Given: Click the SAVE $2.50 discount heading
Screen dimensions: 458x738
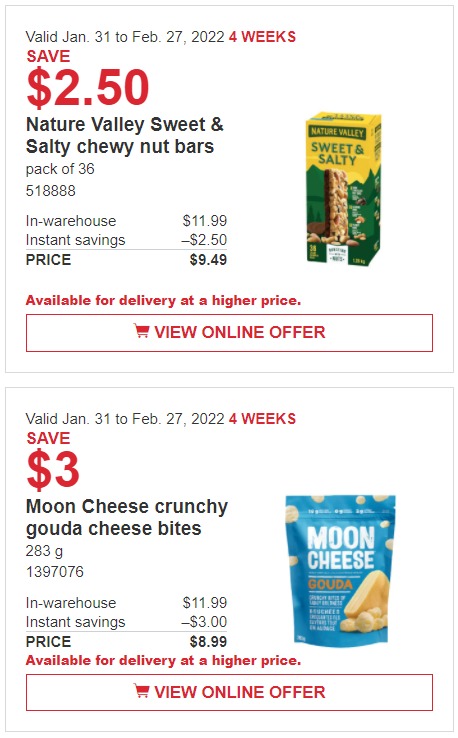Looking at the screenshot, I should pyautogui.click(x=88, y=79).
